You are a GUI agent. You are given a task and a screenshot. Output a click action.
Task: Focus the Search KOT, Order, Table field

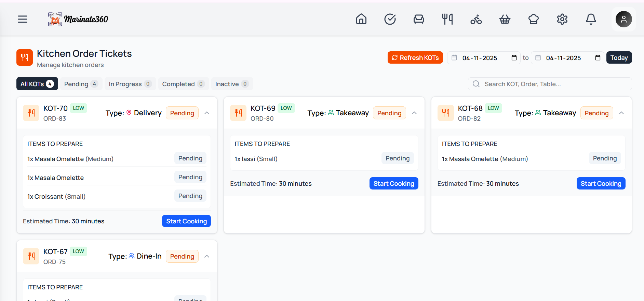(x=554, y=84)
